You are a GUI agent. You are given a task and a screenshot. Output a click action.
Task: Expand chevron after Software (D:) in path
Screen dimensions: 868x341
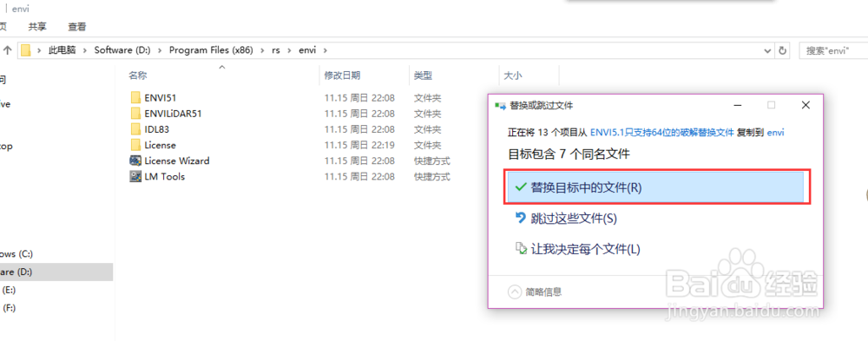(x=160, y=50)
